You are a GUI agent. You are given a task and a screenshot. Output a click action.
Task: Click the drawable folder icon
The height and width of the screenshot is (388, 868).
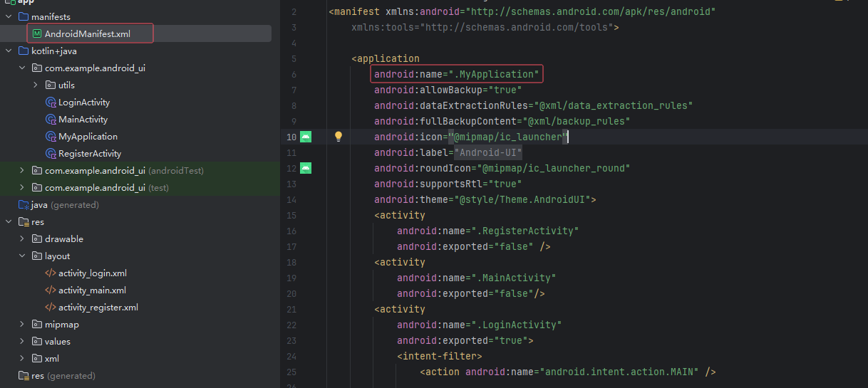[x=37, y=239]
